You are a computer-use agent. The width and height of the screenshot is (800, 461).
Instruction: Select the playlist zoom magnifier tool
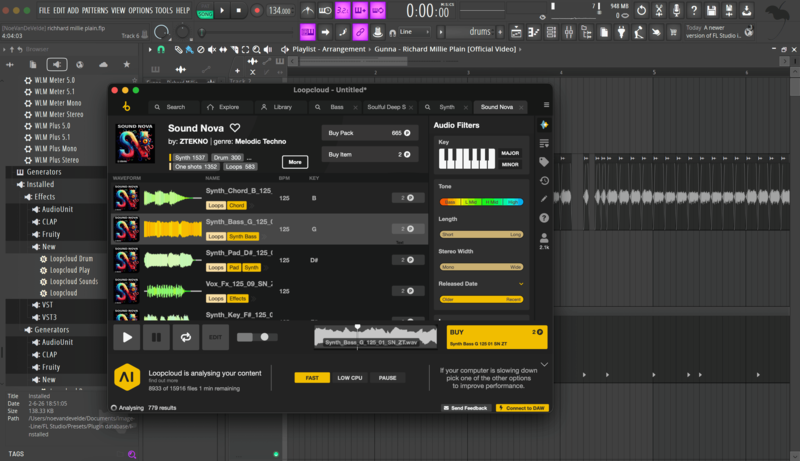[x=257, y=49]
